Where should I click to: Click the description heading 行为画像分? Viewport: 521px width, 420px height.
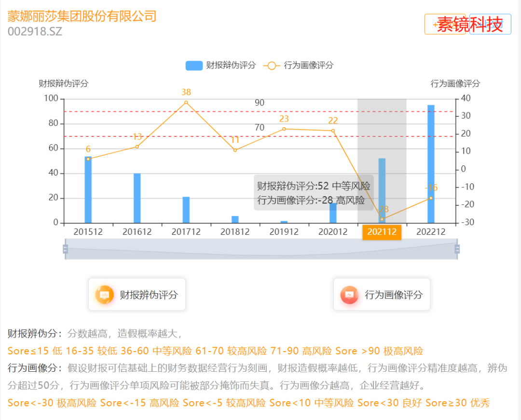click(35, 368)
